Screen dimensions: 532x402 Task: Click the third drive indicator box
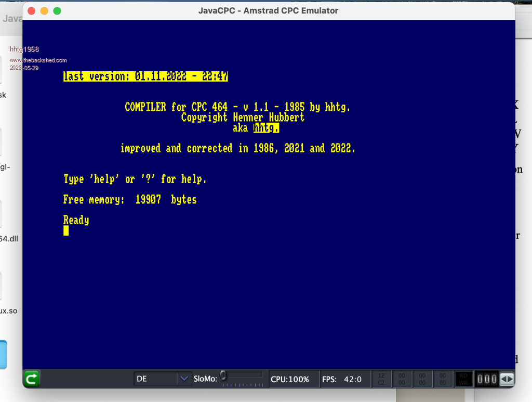pos(422,379)
